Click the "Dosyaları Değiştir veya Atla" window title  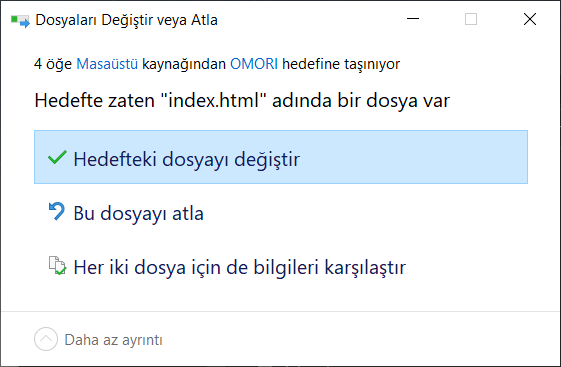[x=126, y=20]
